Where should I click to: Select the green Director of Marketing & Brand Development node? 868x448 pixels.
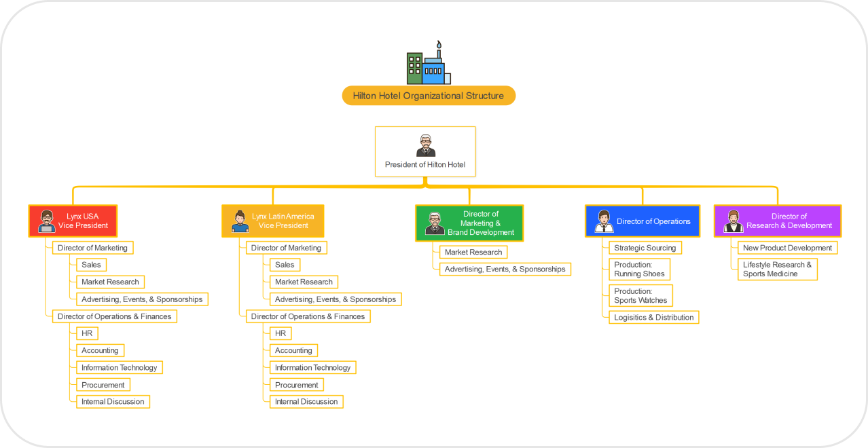(469, 223)
